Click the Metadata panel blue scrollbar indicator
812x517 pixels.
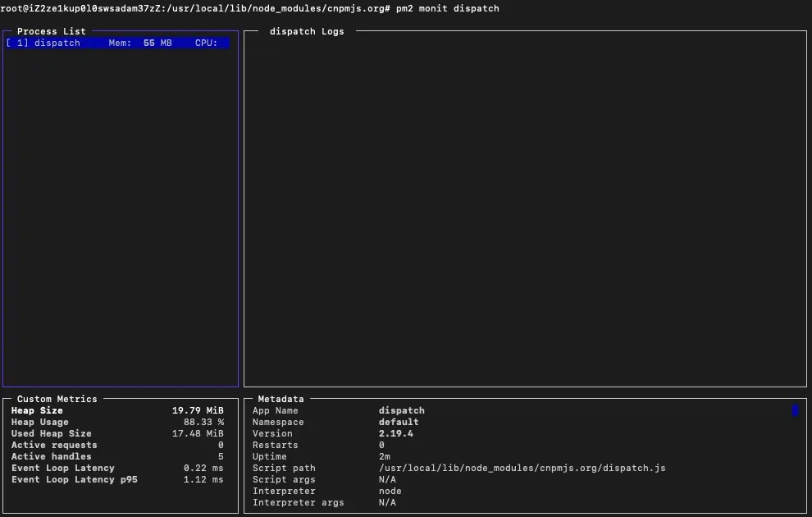795,410
